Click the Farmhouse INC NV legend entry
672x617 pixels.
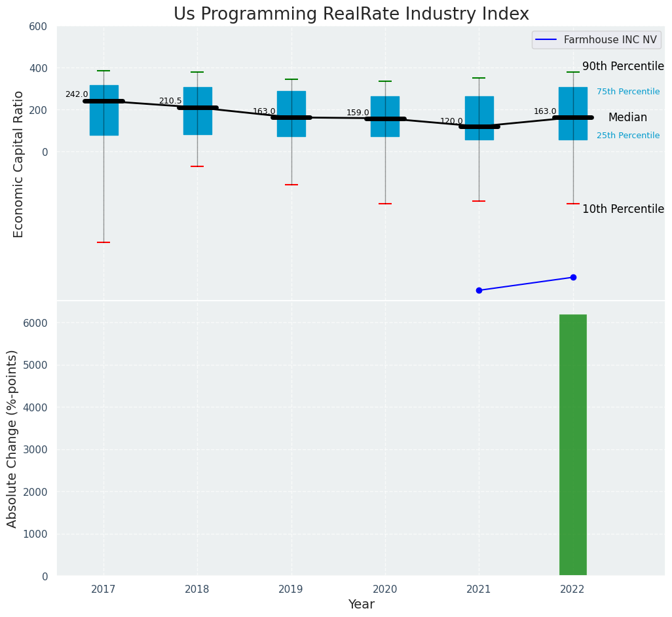[x=597, y=40]
